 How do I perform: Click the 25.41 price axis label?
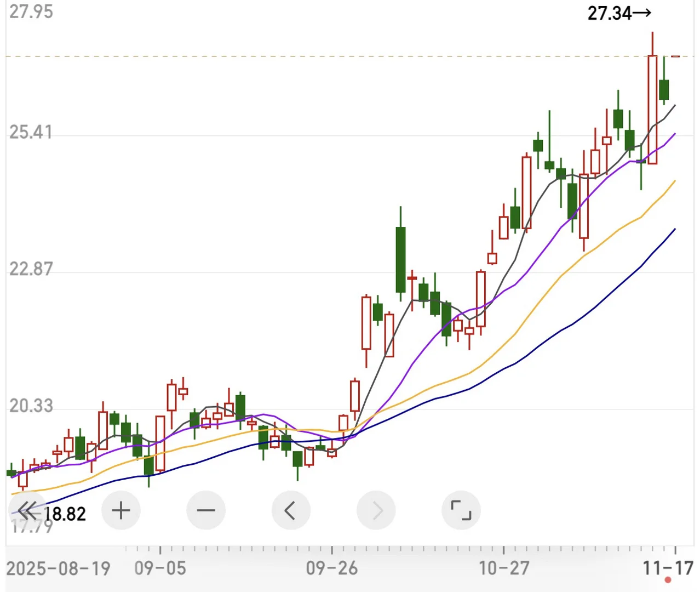[x=31, y=132]
